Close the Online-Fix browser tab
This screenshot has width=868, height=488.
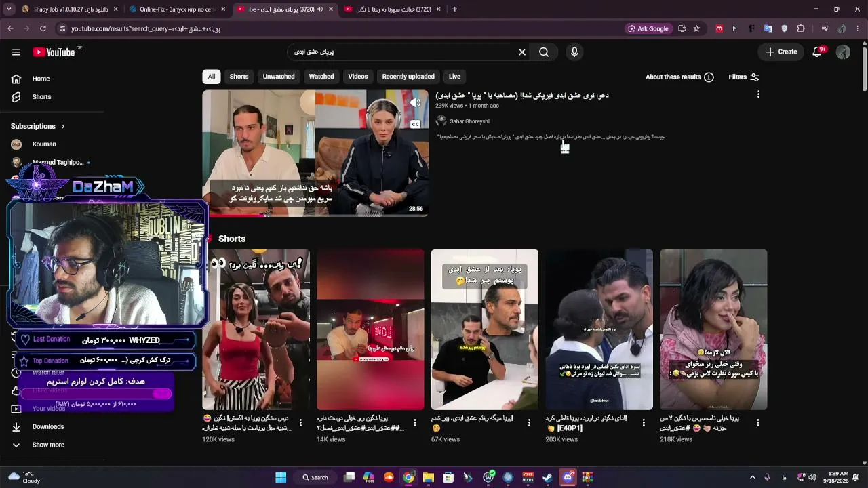click(223, 9)
